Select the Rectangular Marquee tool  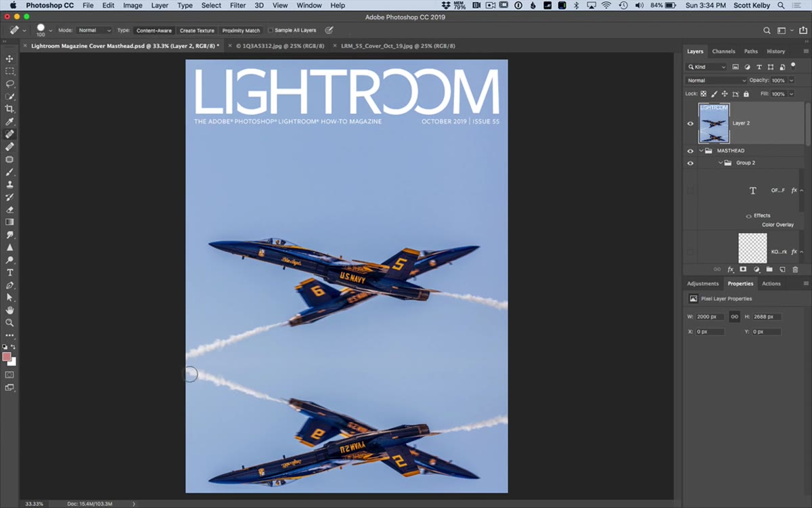pyautogui.click(x=9, y=71)
